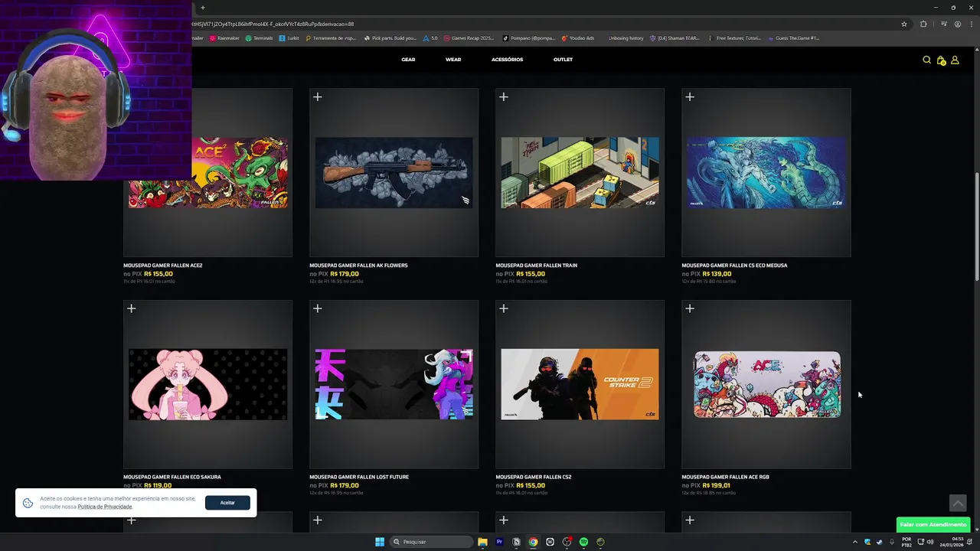Click the scroll-to-top arrow button
The height and width of the screenshot is (551, 980).
pos(958,503)
